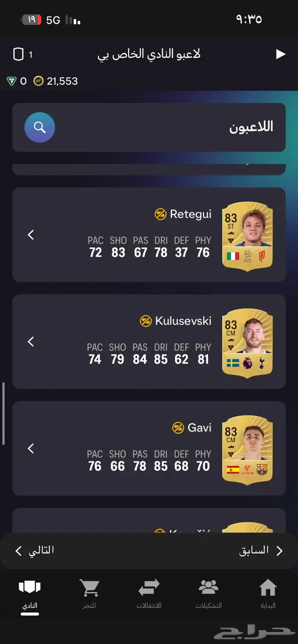Expand the Retegui row chevron
The height and width of the screenshot is (644, 298).
[x=31, y=234]
